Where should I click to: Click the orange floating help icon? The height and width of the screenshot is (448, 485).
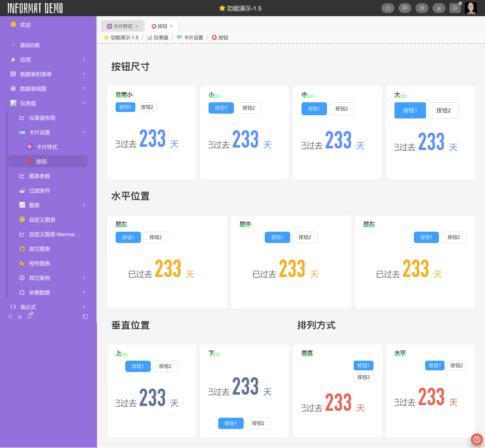point(477,439)
